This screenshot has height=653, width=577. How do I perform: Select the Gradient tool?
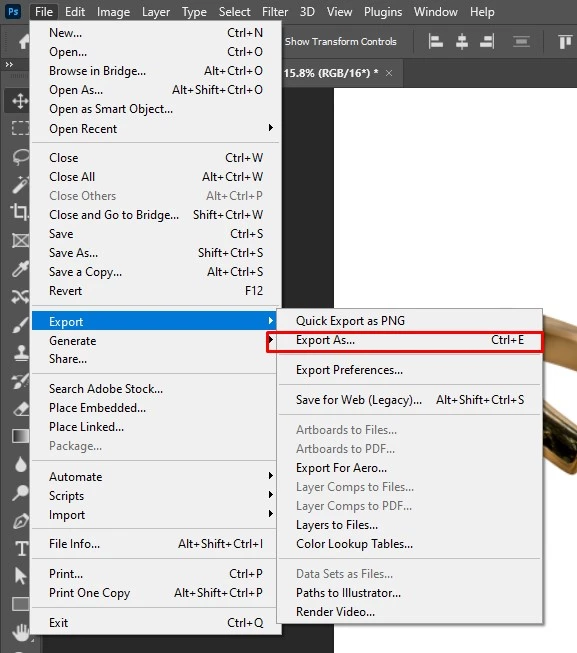[x=19, y=436]
